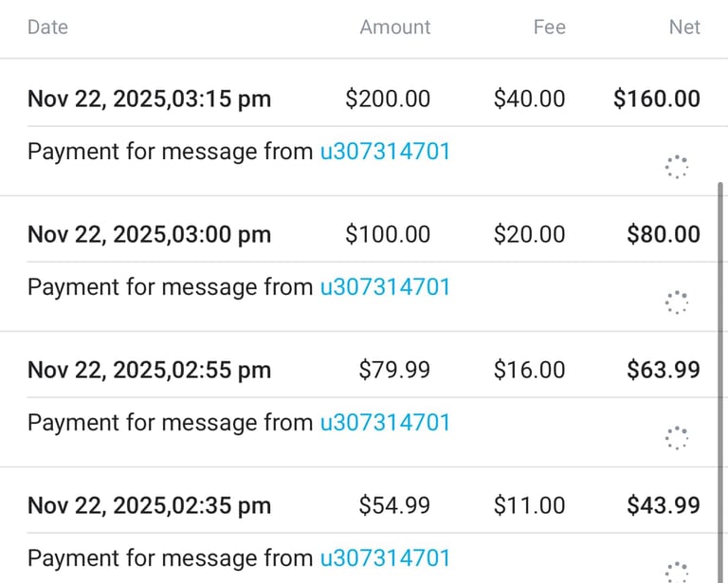
Task: Click the $200.00 amount value
Action: pos(388,99)
